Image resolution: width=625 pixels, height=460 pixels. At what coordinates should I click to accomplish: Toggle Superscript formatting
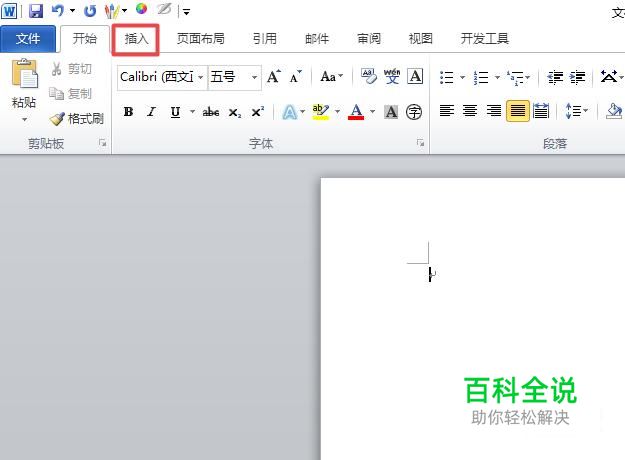pyautogui.click(x=258, y=112)
